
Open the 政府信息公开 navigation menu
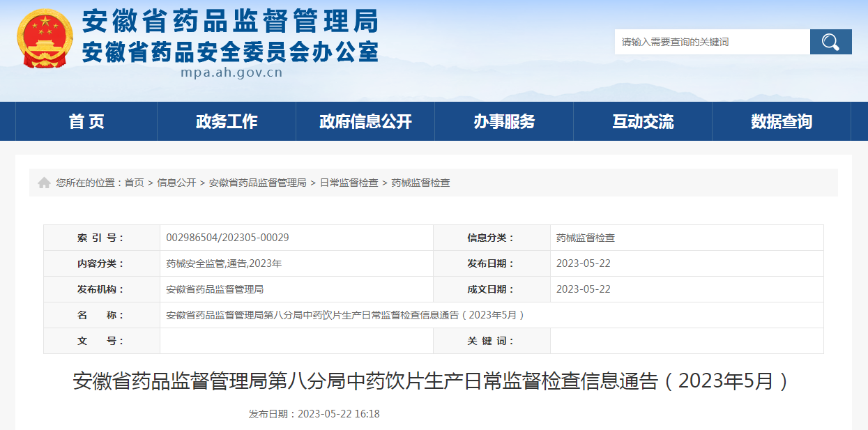[x=365, y=121]
